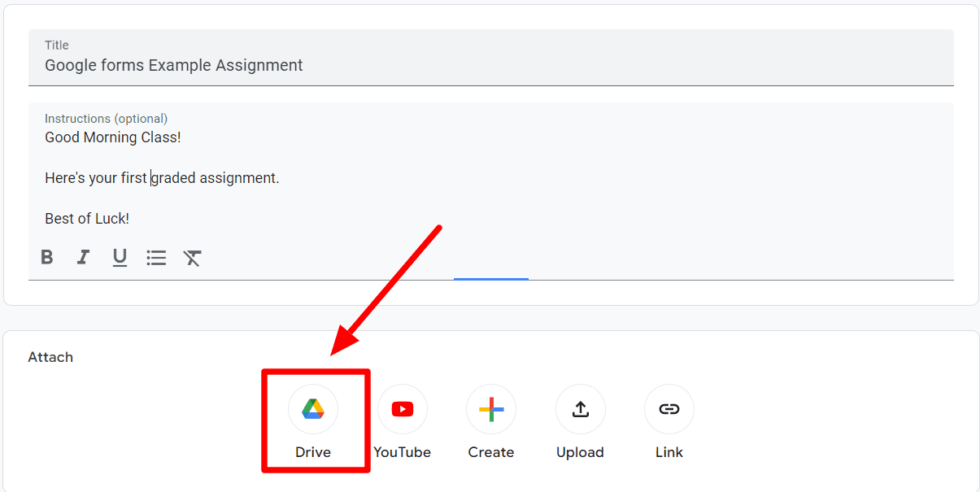
Task: Attach a file from Google Drive
Action: [313, 409]
